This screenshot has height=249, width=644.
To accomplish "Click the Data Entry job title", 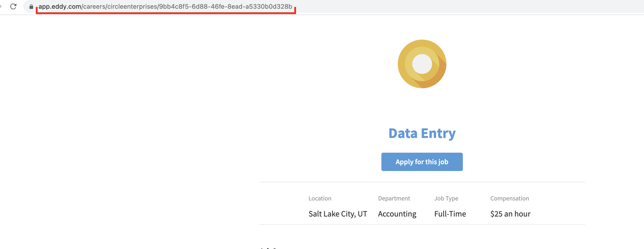I will point(422,133).
